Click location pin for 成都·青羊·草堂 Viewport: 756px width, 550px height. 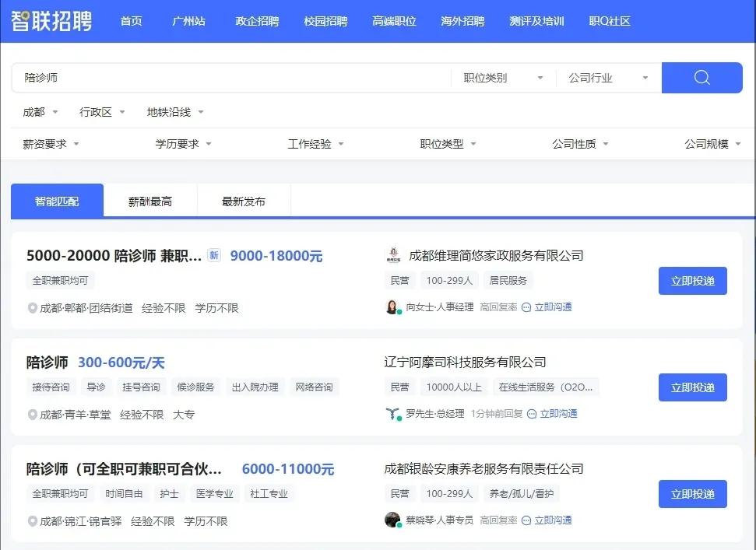click(x=32, y=415)
